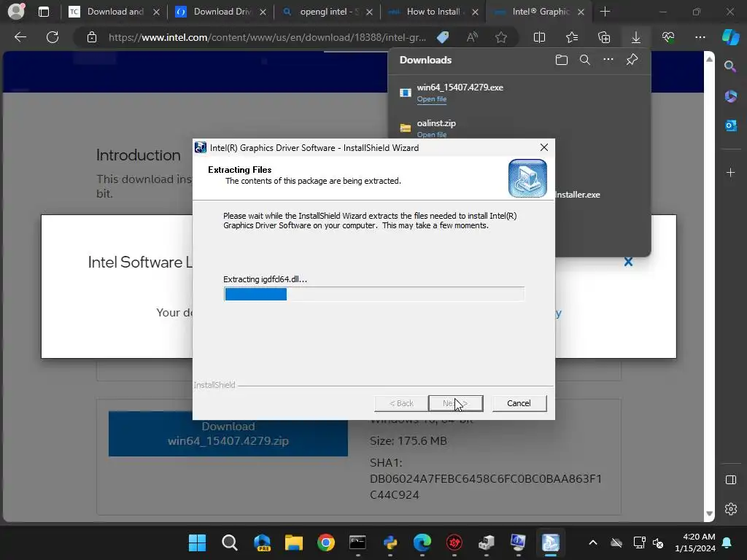747x560 pixels.
Task: Open the Windows Start menu
Action: tap(197, 542)
